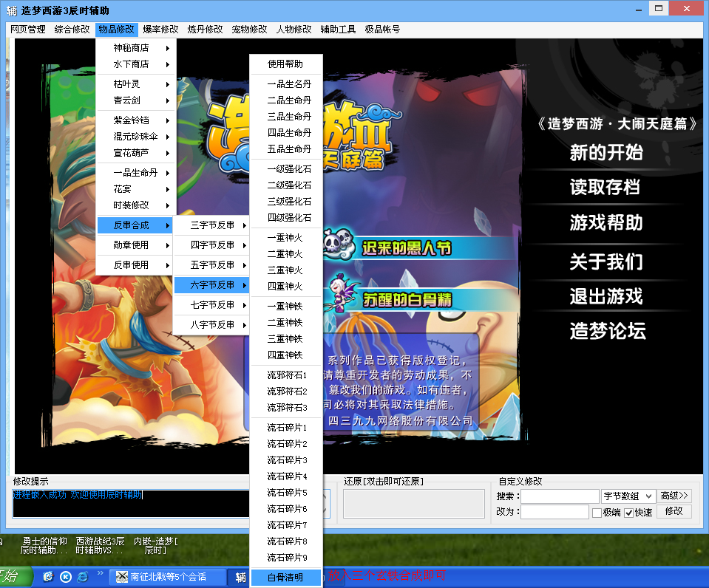
Task: Launch Internet Explorer from quick launch
Action: tap(83, 577)
